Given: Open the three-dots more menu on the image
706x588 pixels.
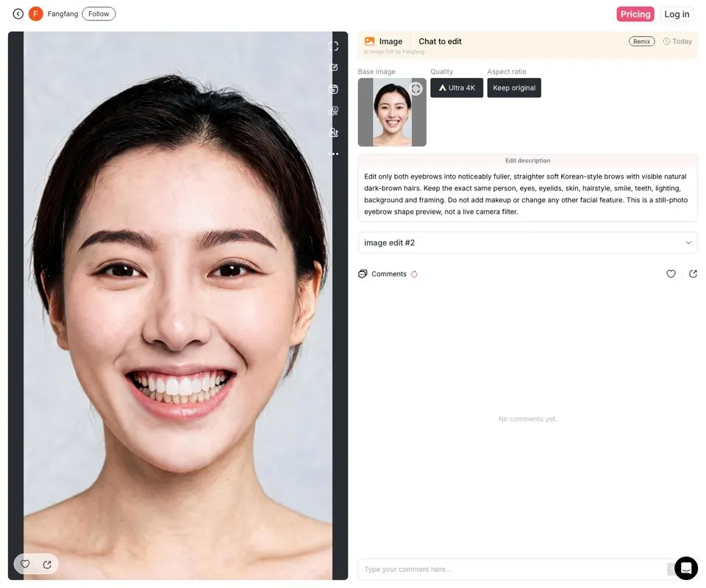Looking at the screenshot, I should [334, 154].
